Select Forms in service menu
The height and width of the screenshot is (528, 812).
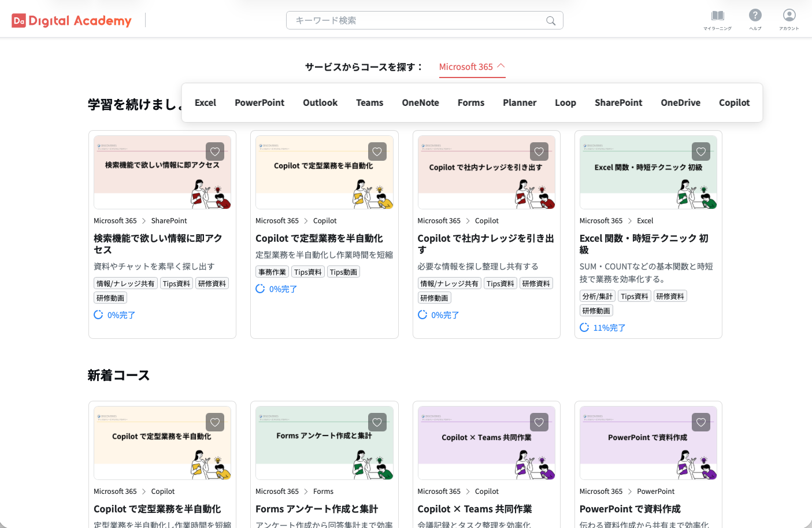pos(471,102)
